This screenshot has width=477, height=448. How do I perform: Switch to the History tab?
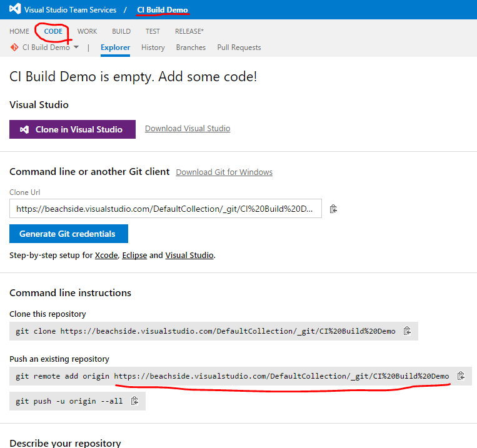(153, 47)
